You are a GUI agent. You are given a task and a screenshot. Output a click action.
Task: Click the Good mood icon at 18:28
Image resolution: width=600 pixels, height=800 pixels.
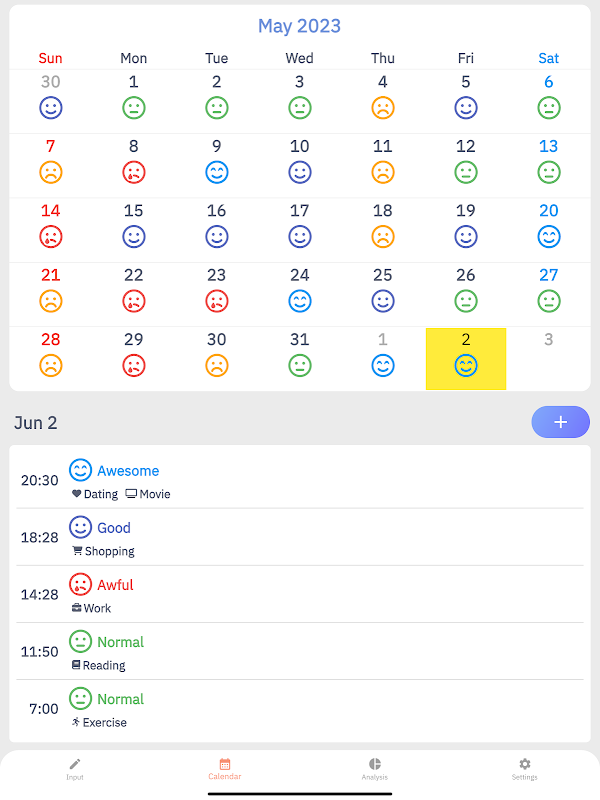[81, 527]
